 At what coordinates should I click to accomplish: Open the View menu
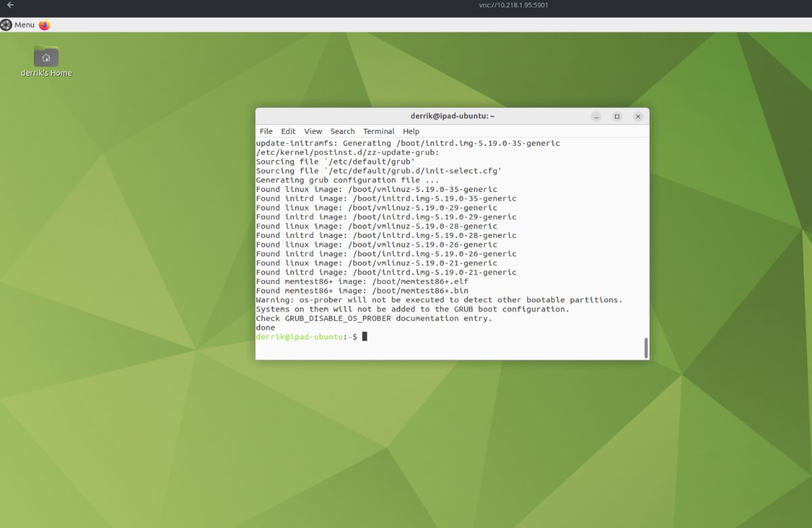click(313, 131)
